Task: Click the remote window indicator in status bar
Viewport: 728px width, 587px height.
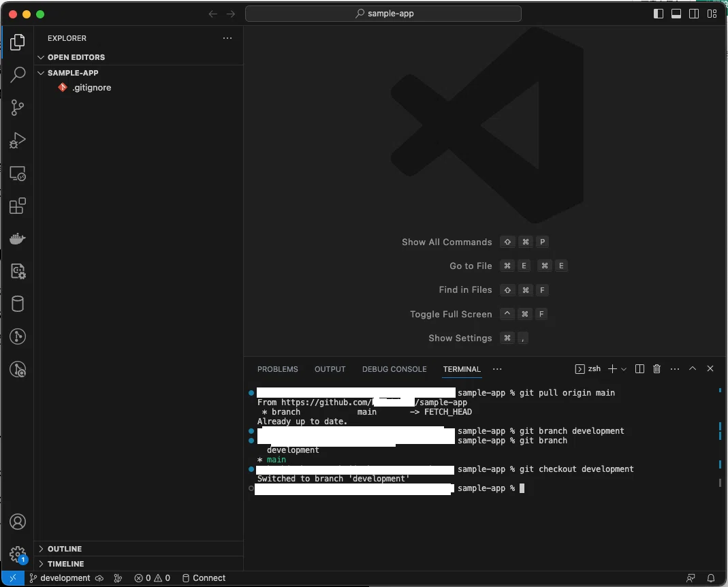Action: [x=12, y=578]
